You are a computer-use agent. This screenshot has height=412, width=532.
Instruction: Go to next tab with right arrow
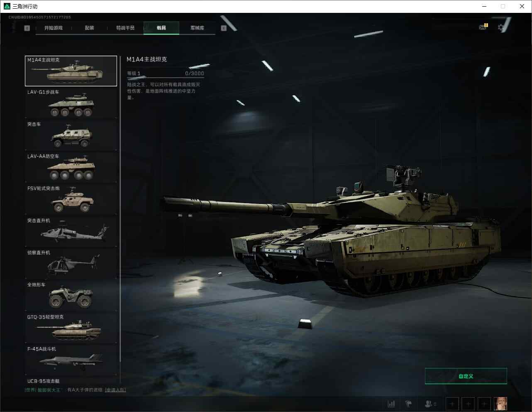[224, 28]
